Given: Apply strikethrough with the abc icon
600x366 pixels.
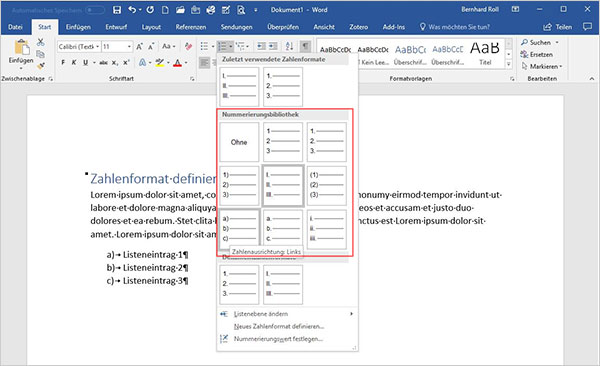Looking at the screenshot, I should 103,62.
